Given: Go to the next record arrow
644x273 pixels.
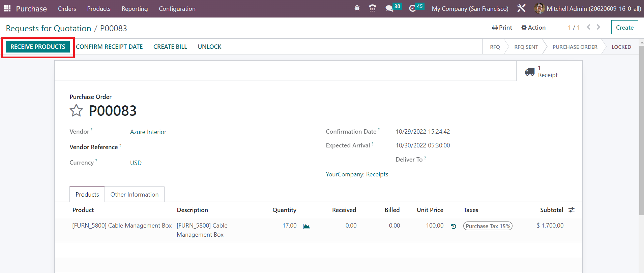Looking at the screenshot, I should coord(598,27).
